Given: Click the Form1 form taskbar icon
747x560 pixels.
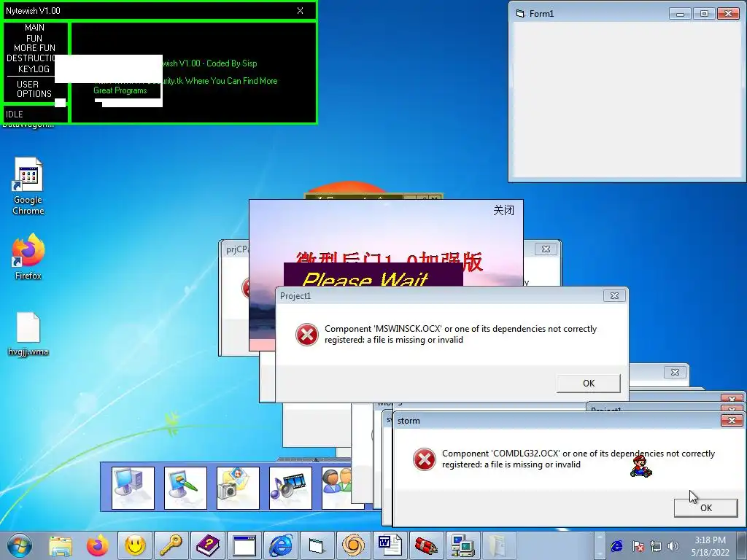Looking at the screenshot, I should click(x=317, y=545).
